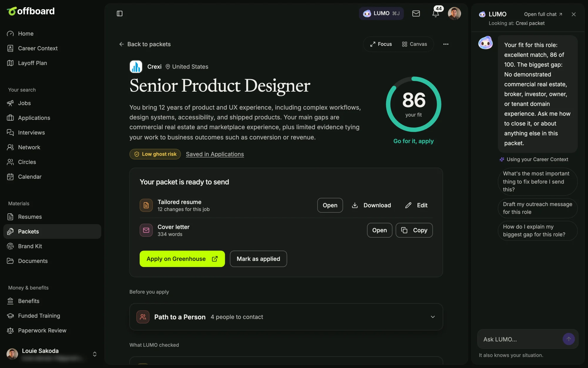
Task: Click the 86 fit score ring
Action: tap(413, 104)
